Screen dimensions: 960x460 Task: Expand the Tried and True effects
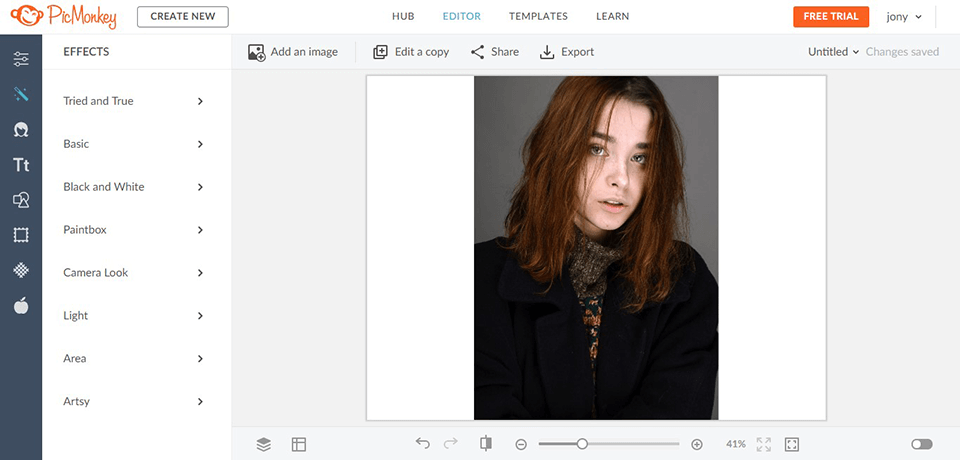(135, 101)
